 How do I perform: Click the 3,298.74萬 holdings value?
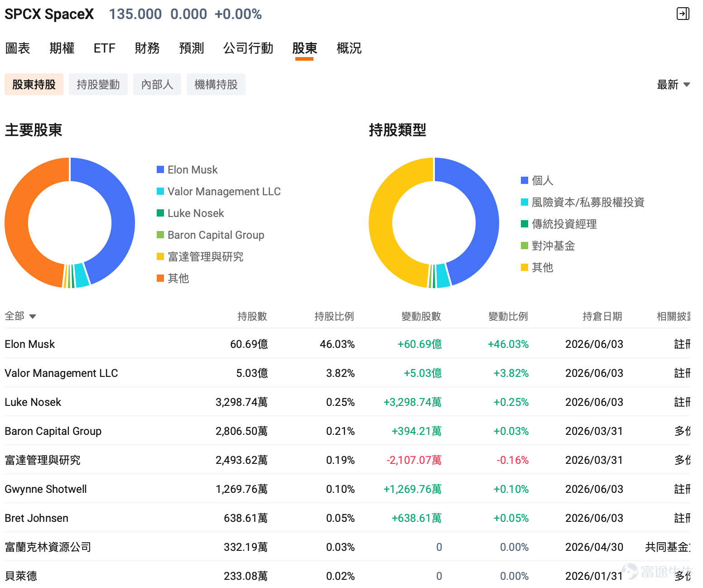click(241, 402)
